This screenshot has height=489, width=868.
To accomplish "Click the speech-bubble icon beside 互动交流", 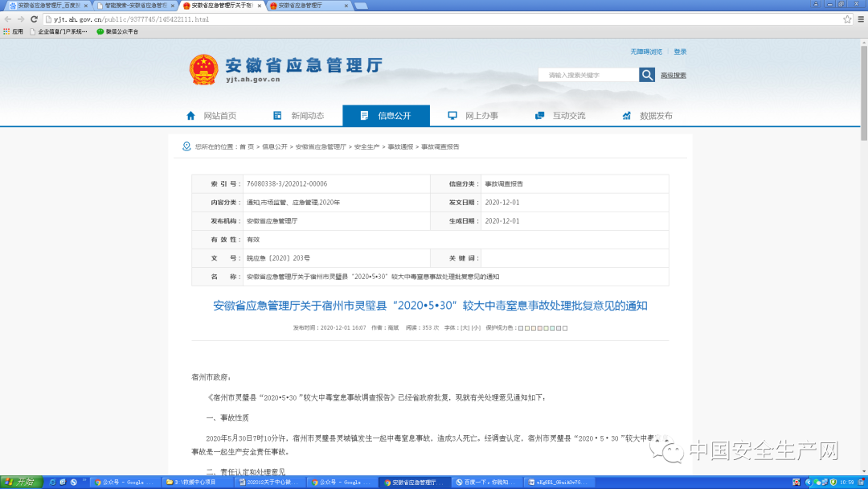I will [539, 115].
